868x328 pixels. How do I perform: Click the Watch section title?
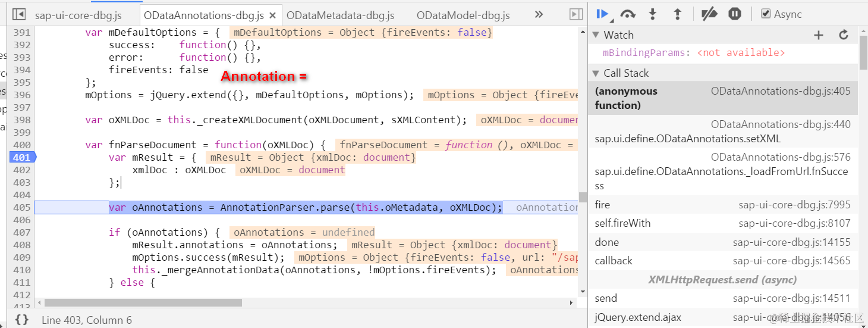(618, 35)
